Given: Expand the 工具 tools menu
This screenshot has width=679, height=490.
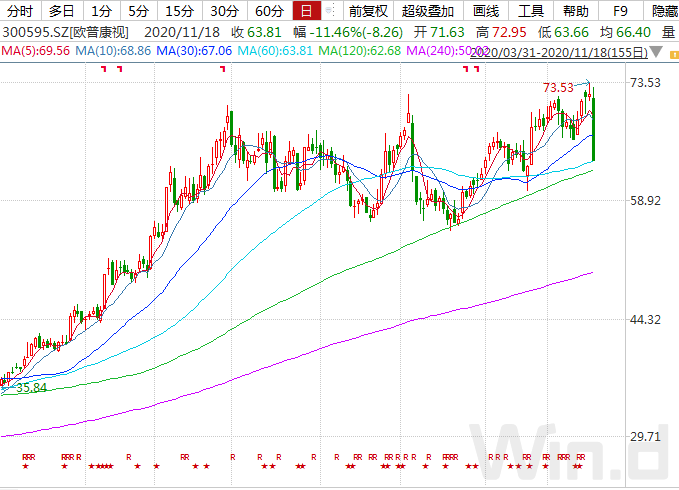Looking at the screenshot, I should [x=531, y=12].
